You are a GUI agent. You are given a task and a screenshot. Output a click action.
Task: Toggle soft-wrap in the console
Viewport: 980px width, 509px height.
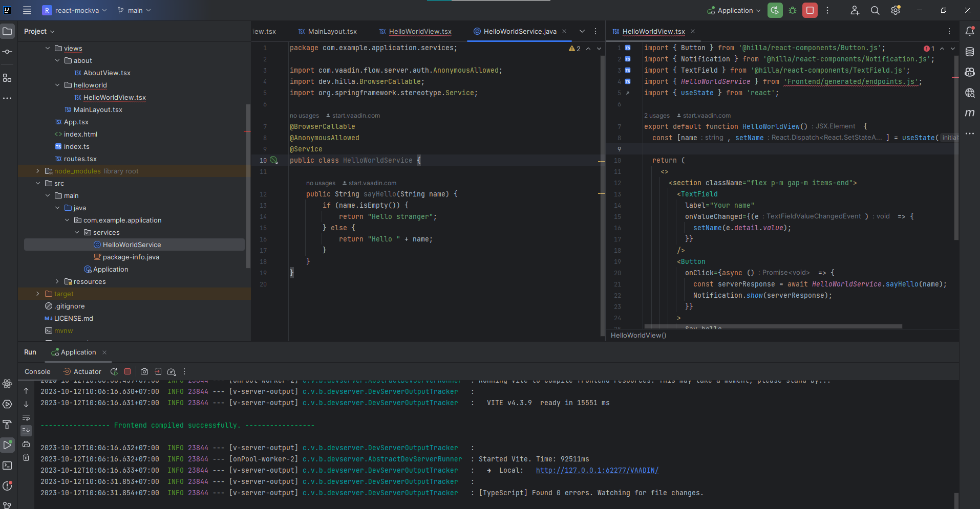26,417
